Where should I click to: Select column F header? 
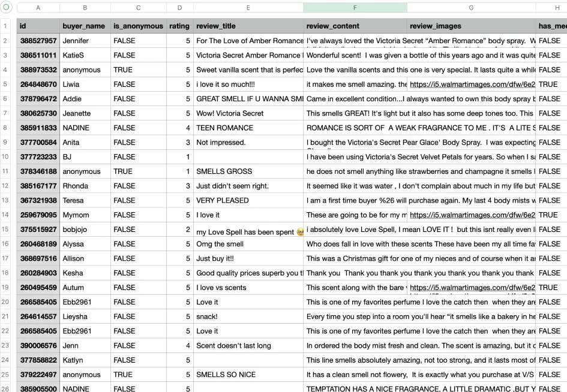(x=355, y=8)
